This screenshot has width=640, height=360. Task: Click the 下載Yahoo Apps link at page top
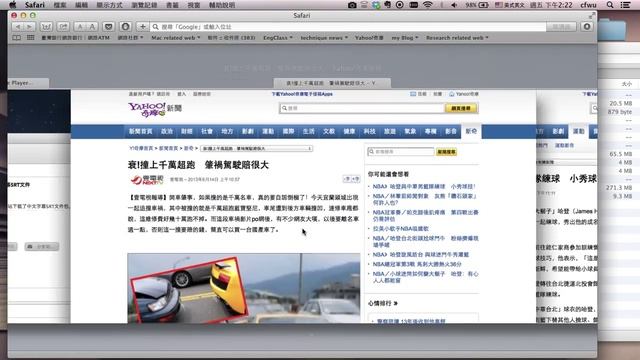pyautogui.click(x=302, y=94)
